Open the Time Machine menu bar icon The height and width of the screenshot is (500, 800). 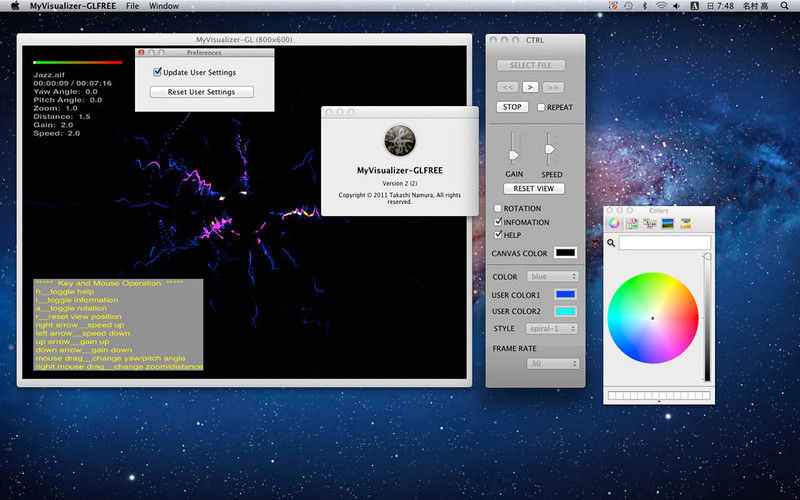coord(629,6)
